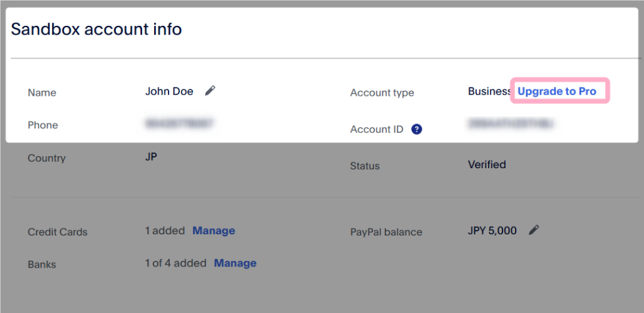Open Manage link for Credit Cards
This screenshot has height=313, width=644.
[213, 230]
